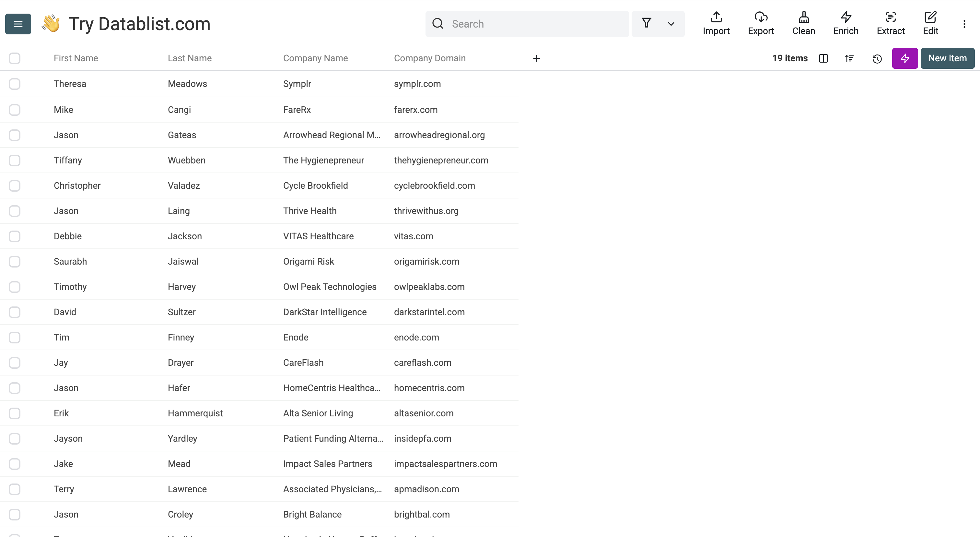Check the Jake Mead row

(15, 464)
